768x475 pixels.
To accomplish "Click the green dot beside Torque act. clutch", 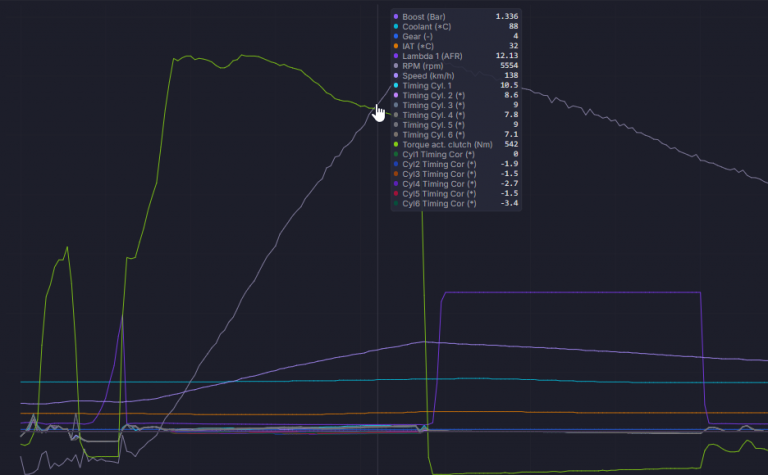I will [x=396, y=144].
